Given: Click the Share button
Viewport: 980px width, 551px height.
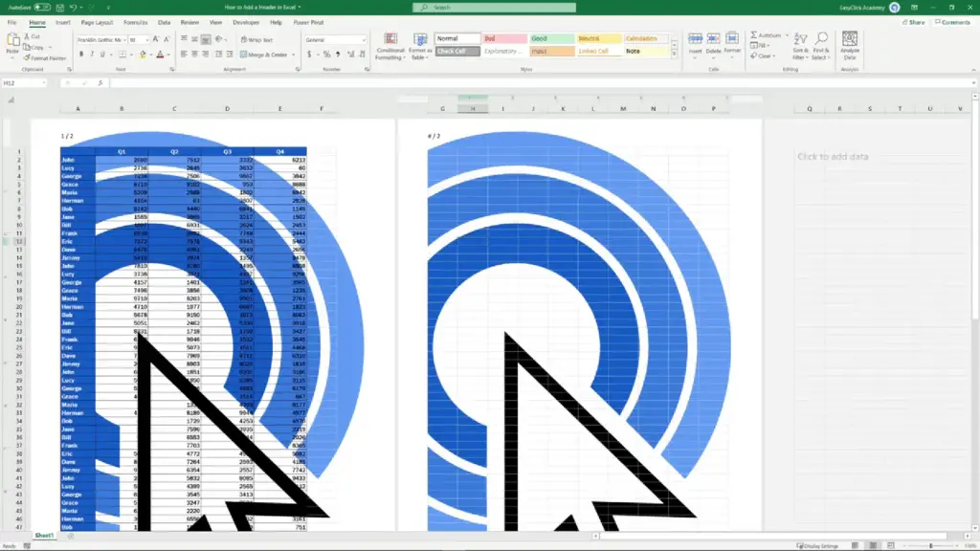Looking at the screenshot, I should point(913,23).
